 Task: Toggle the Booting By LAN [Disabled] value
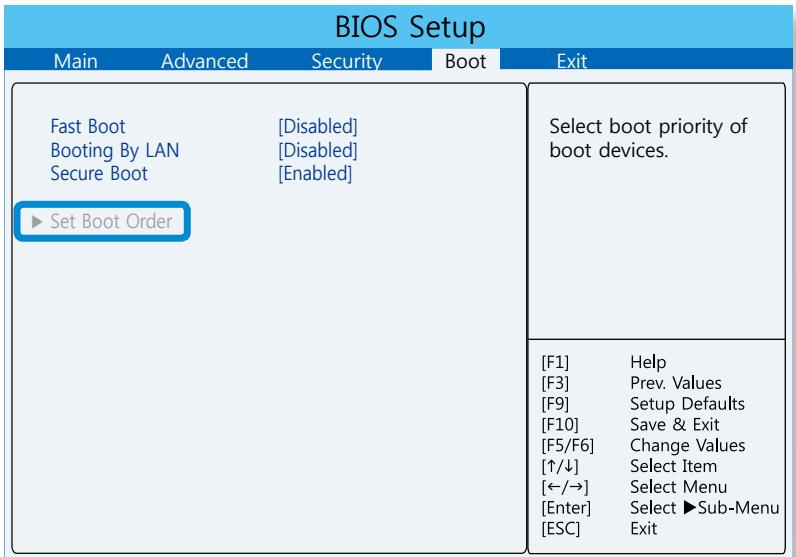317,151
